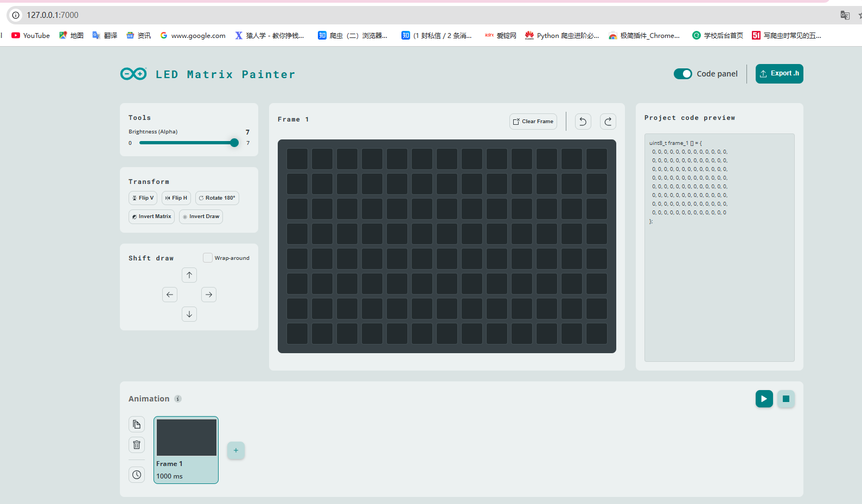The width and height of the screenshot is (862, 504).
Task: Click the site info icon in address bar
Action: pyautogui.click(x=16, y=15)
